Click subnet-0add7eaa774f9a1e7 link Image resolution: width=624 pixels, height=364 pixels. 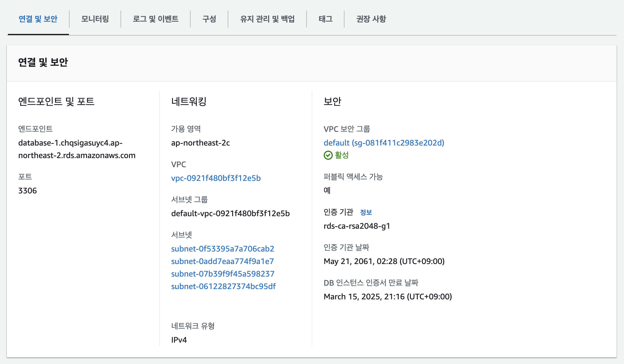point(222,261)
